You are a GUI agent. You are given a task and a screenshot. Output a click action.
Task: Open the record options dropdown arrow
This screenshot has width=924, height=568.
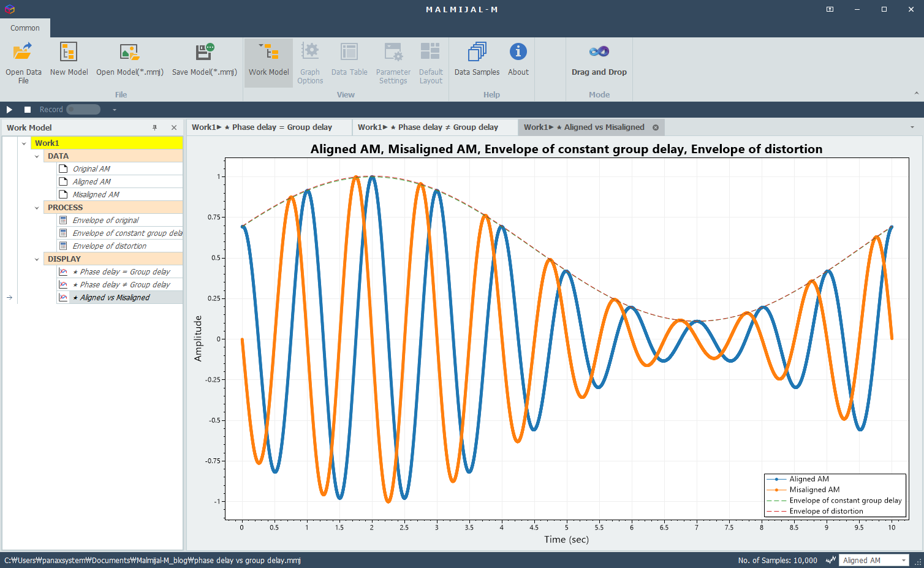pos(114,110)
